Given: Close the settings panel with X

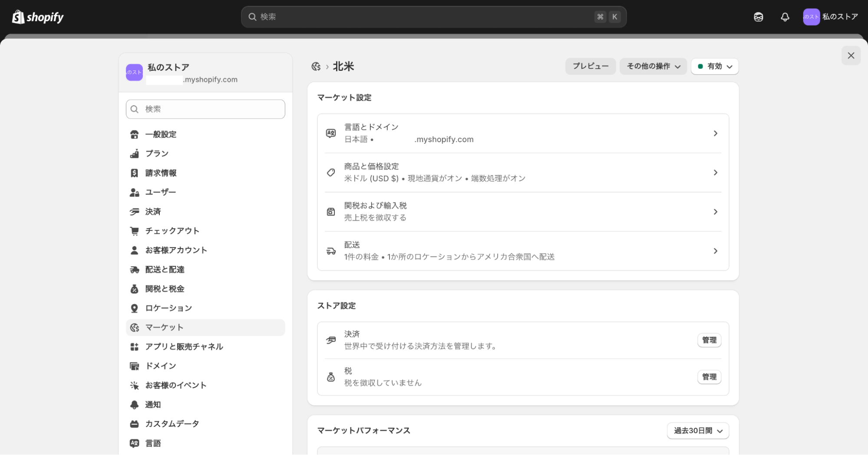Looking at the screenshot, I should (851, 56).
